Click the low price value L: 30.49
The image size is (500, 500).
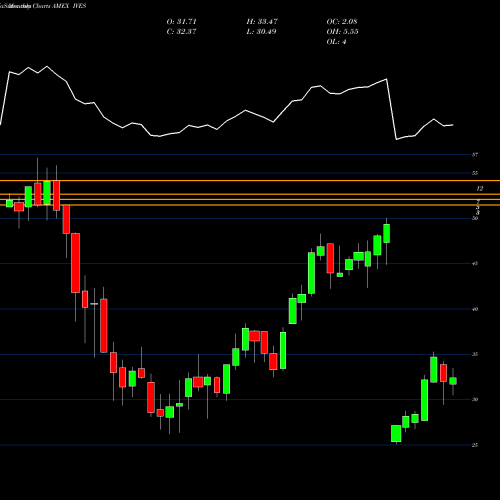tap(261, 32)
